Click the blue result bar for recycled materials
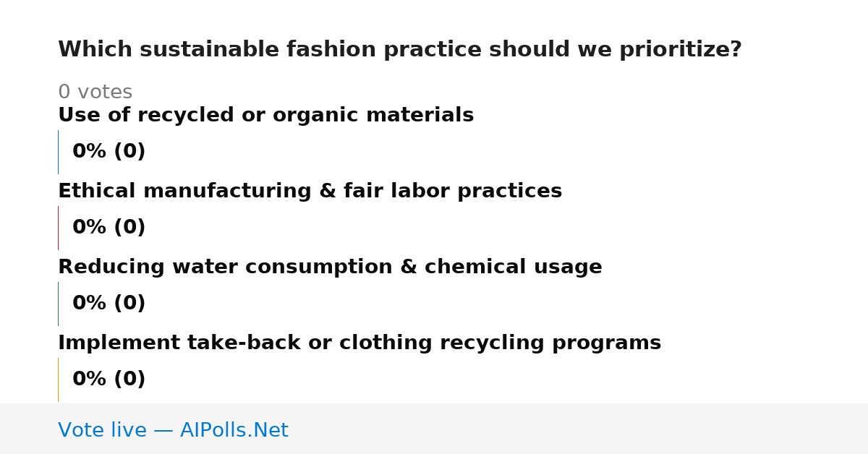The width and height of the screenshot is (868, 454). pyautogui.click(x=58, y=152)
